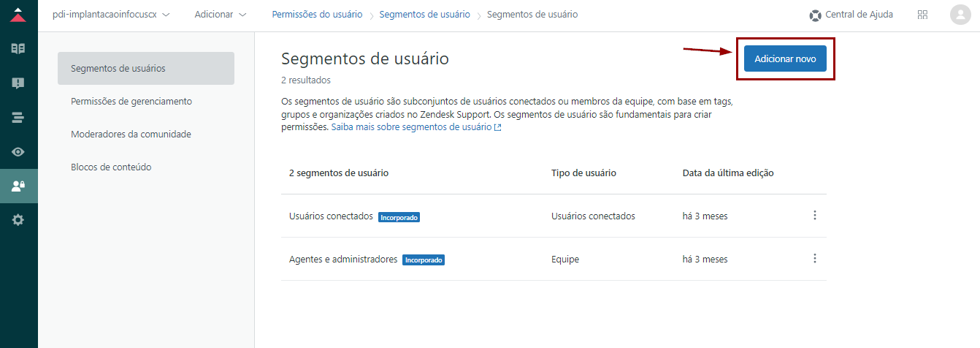Open options menu for Usuários conectados row
The height and width of the screenshot is (348, 980).
[815, 216]
